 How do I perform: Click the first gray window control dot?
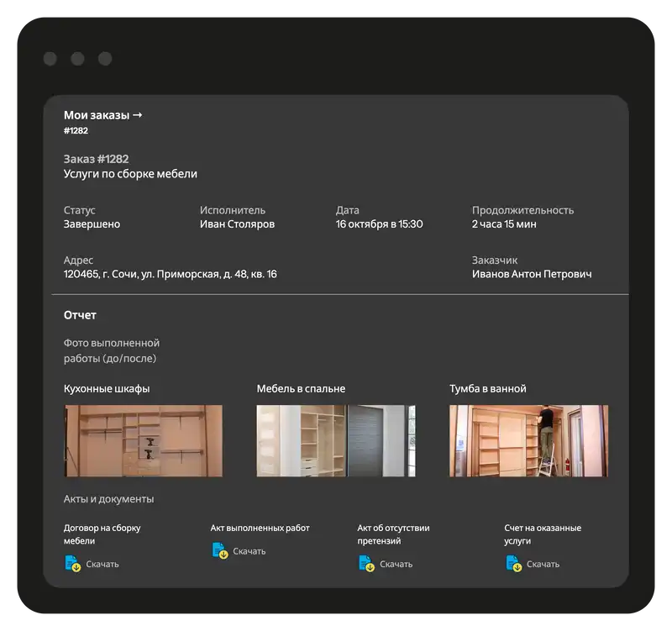(50, 59)
